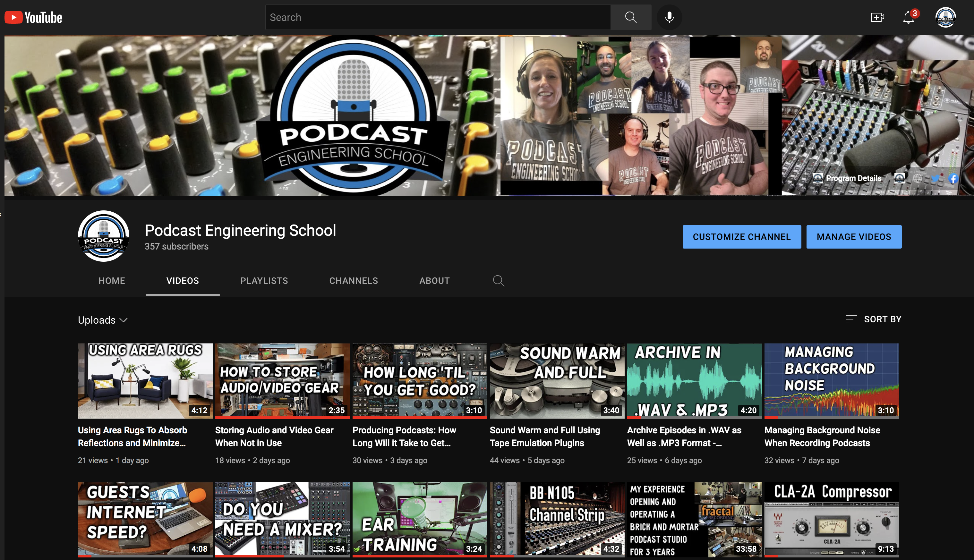
Task: Open the Sort By menu
Action: pyautogui.click(x=873, y=319)
